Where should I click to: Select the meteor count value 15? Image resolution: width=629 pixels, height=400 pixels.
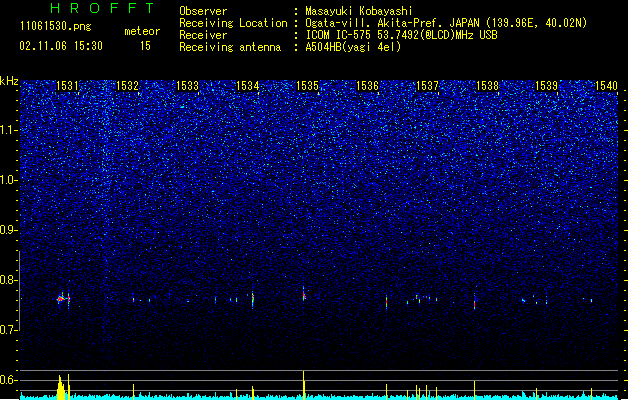click(x=145, y=46)
